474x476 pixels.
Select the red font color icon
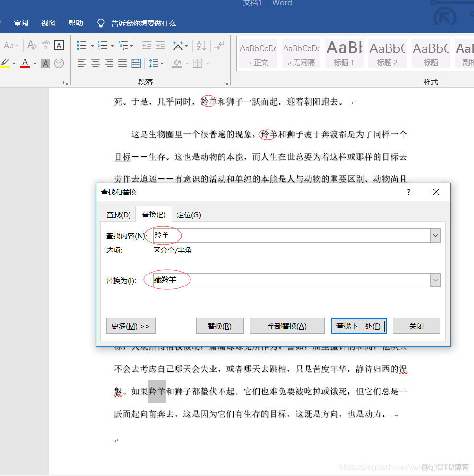click(25, 63)
